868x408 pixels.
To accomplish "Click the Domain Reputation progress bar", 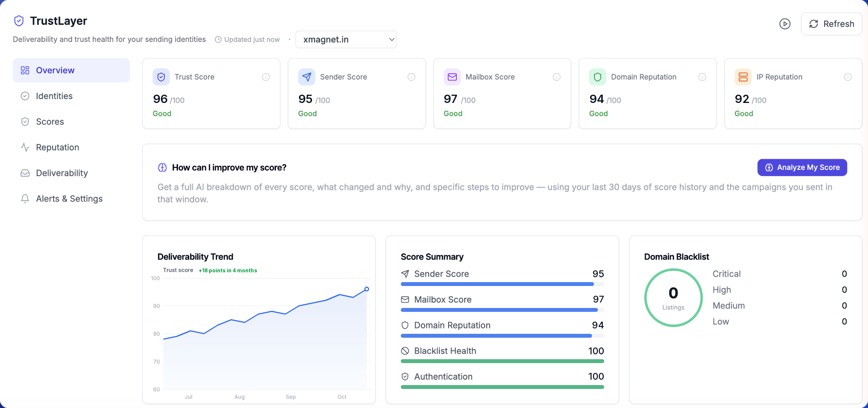I will (502, 336).
